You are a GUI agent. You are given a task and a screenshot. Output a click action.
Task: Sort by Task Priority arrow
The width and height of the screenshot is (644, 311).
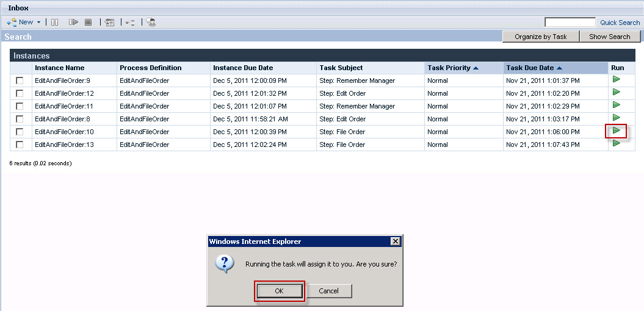point(476,68)
